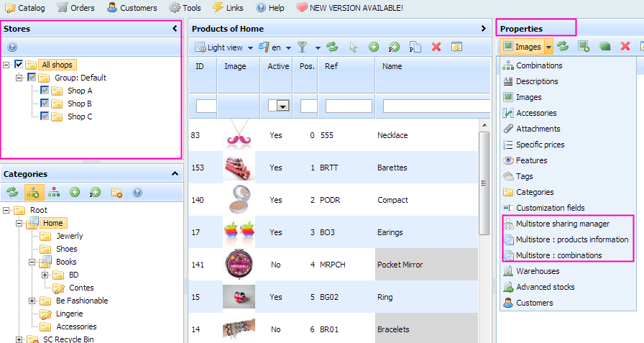Click the Ref filter input field
Viewport: 644px width, 343px height.
point(349,106)
